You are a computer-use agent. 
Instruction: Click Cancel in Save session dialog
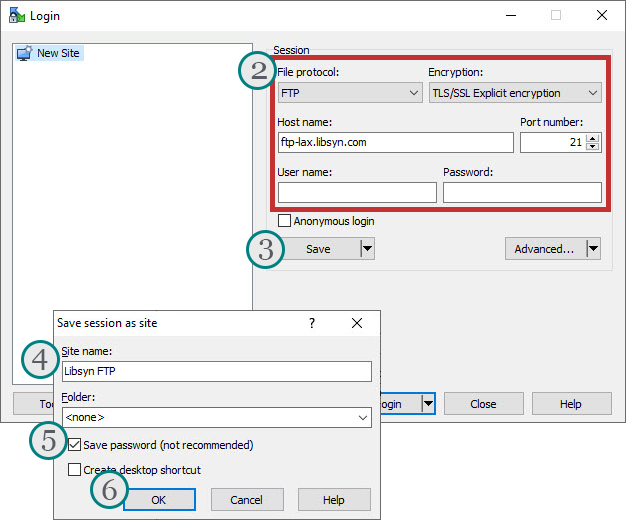coord(247,500)
